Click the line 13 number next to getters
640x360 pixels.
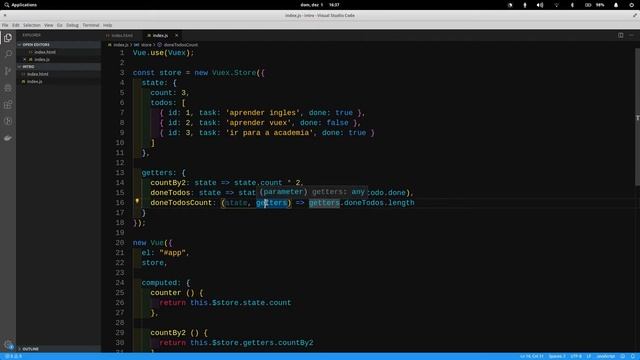(x=120, y=173)
